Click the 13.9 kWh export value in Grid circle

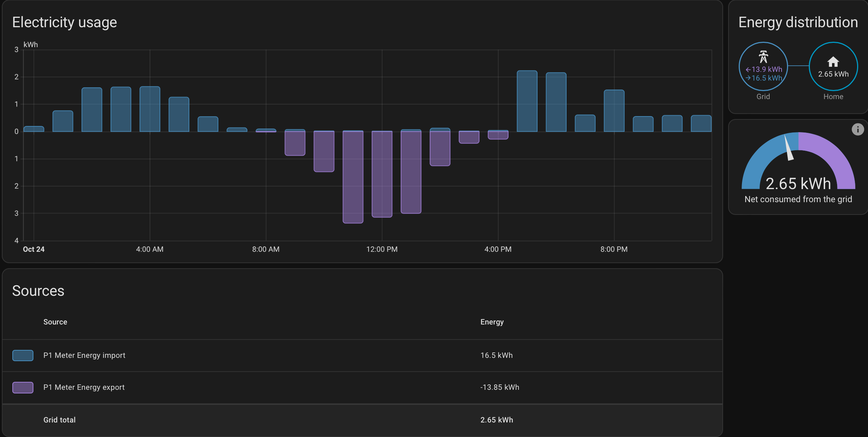click(766, 69)
